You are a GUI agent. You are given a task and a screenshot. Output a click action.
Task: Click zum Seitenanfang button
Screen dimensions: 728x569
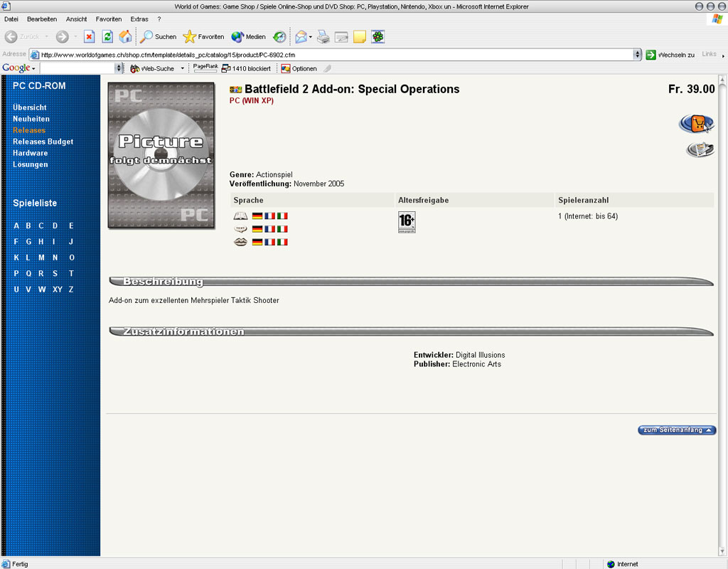click(x=677, y=430)
